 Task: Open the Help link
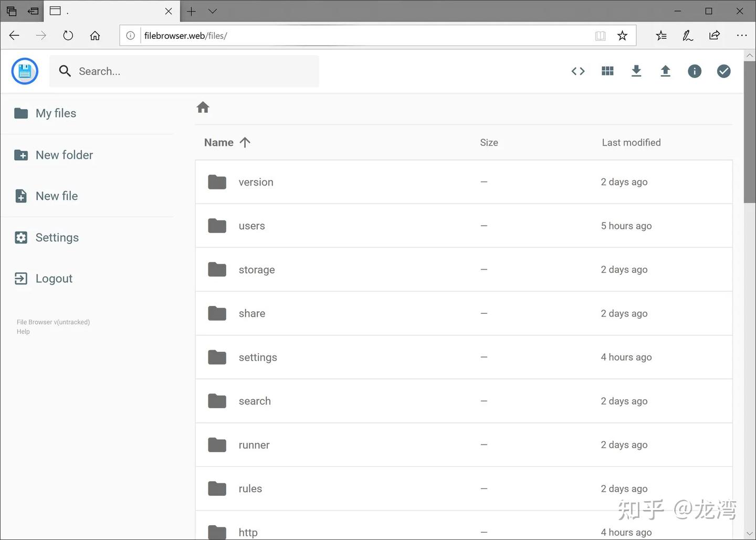(23, 332)
